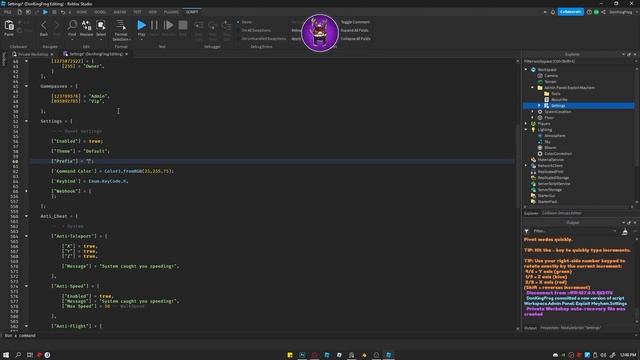Click the Paste clipboard icon
The image size is (640, 360).
pos(9,26)
